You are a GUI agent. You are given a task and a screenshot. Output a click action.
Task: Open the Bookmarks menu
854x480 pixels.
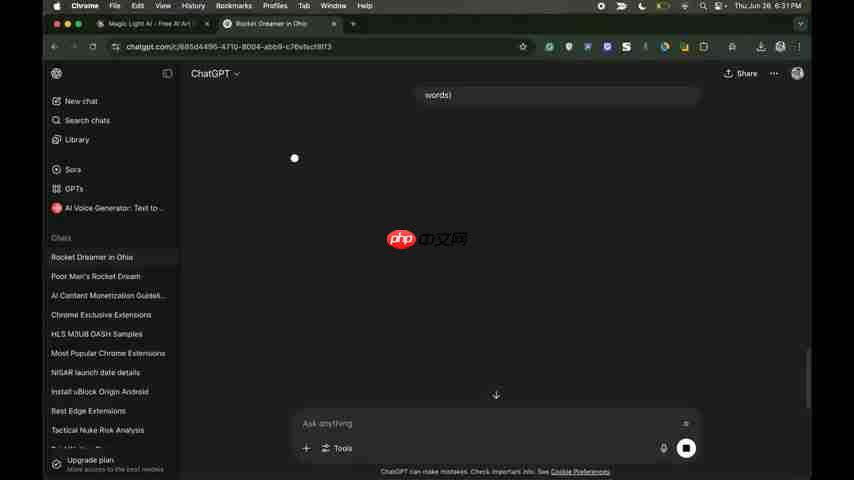pos(234,6)
